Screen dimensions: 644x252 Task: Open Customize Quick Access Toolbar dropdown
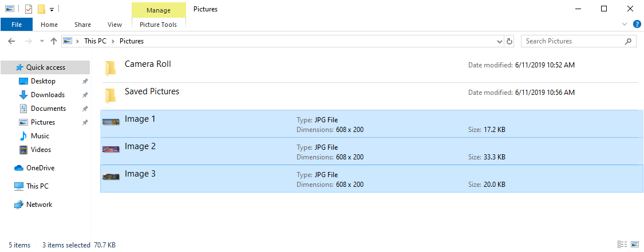[x=52, y=9]
